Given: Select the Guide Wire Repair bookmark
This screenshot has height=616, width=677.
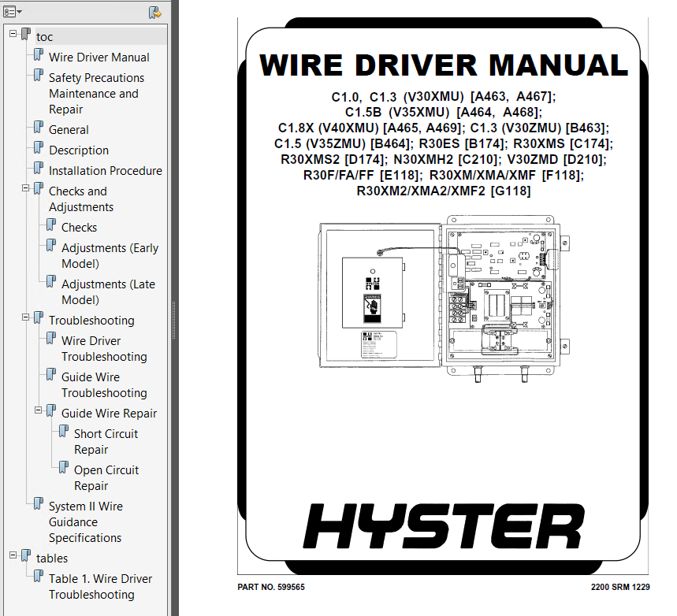Looking at the screenshot, I should pyautogui.click(x=109, y=414).
